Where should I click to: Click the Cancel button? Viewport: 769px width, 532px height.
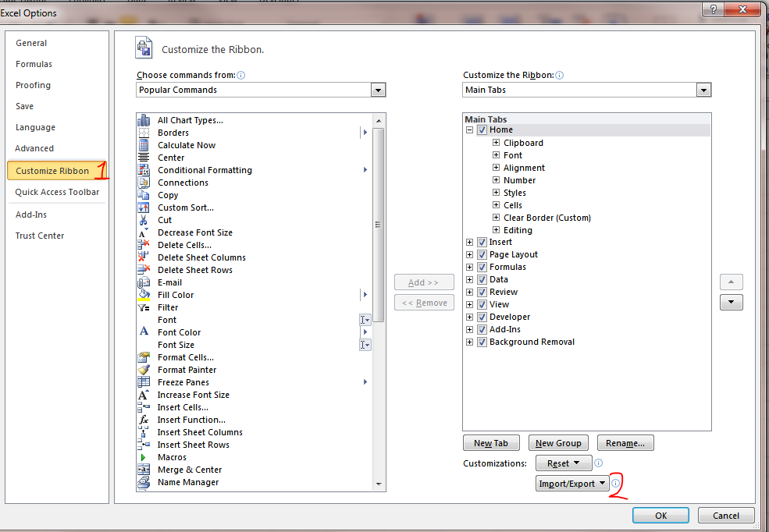tap(726, 516)
